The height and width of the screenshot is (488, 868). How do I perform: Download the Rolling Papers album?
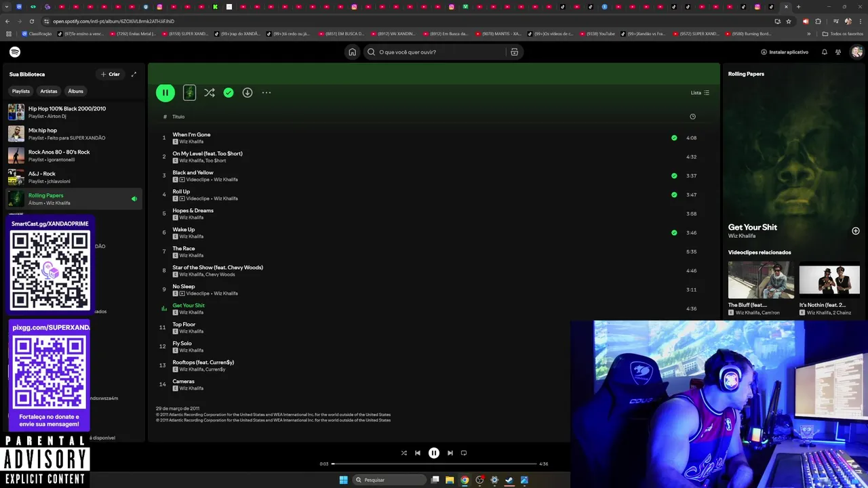pos(248,93)
